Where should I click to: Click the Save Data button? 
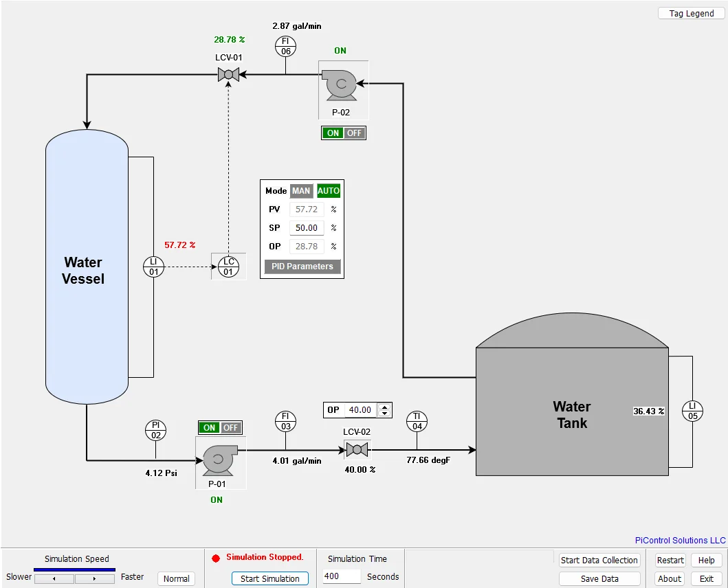click(x=599, y=578)
